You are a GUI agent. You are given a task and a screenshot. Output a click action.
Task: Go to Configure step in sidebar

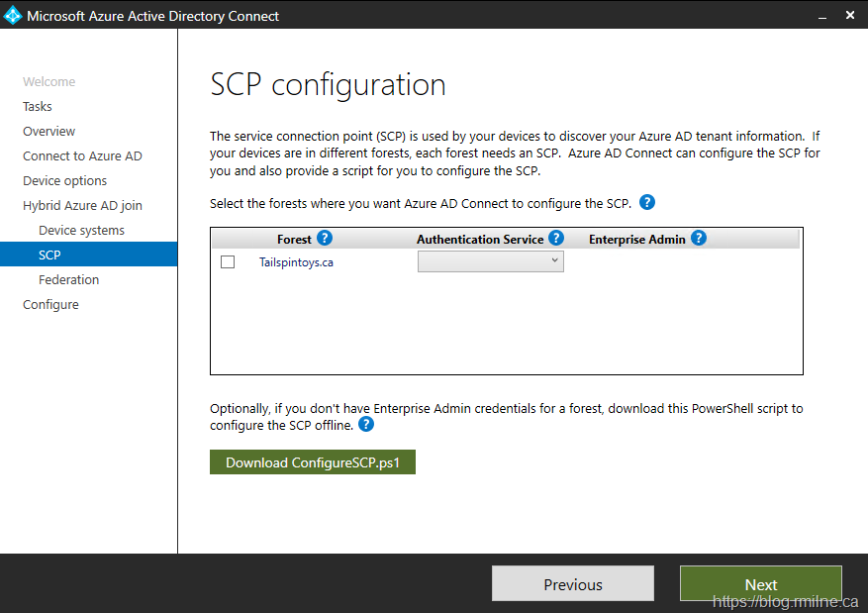50,305
